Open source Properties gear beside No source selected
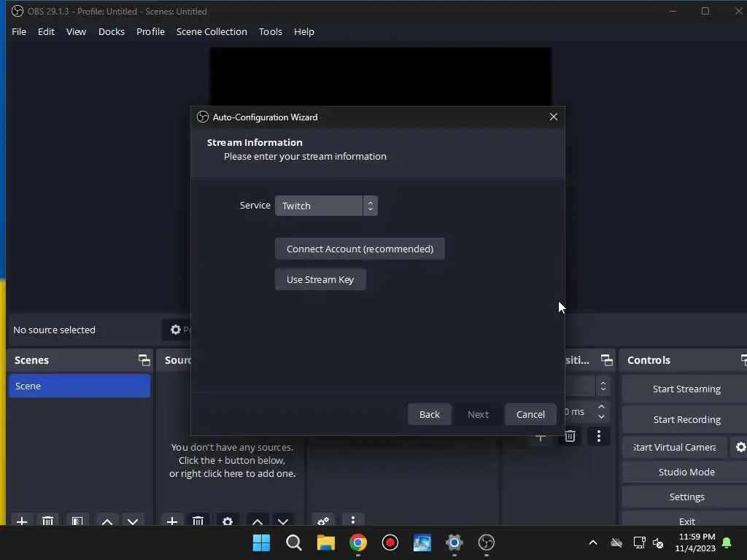Image resolution: width=747 pixels, height=560 pixels. coord(176,330)
